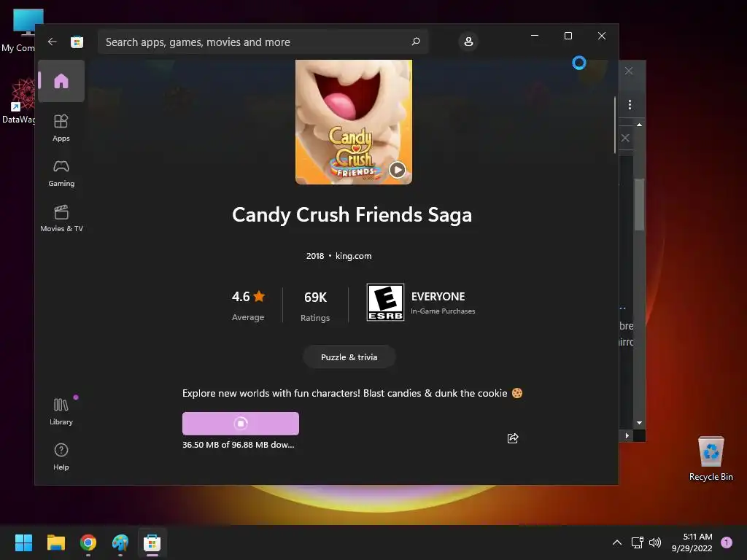
Task: Open the notification badge in taskbar
Action: click(x=727, y=542)
